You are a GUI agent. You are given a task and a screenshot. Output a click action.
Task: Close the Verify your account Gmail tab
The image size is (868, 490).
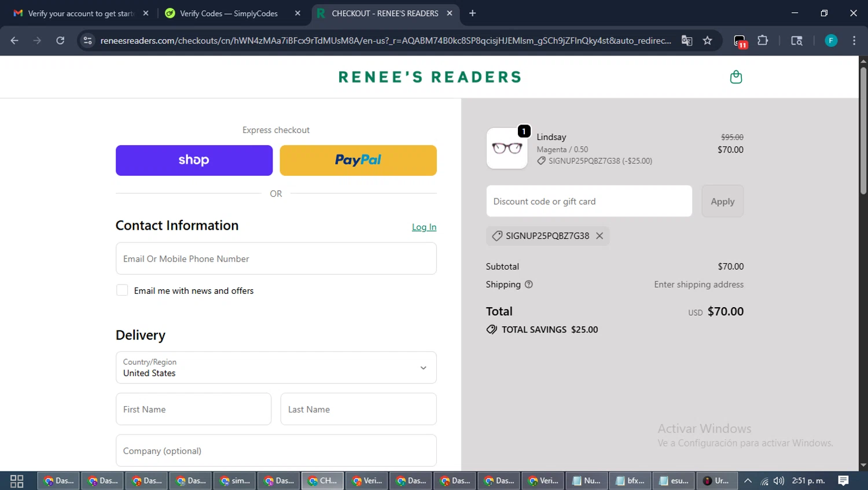tap(146, 13)
